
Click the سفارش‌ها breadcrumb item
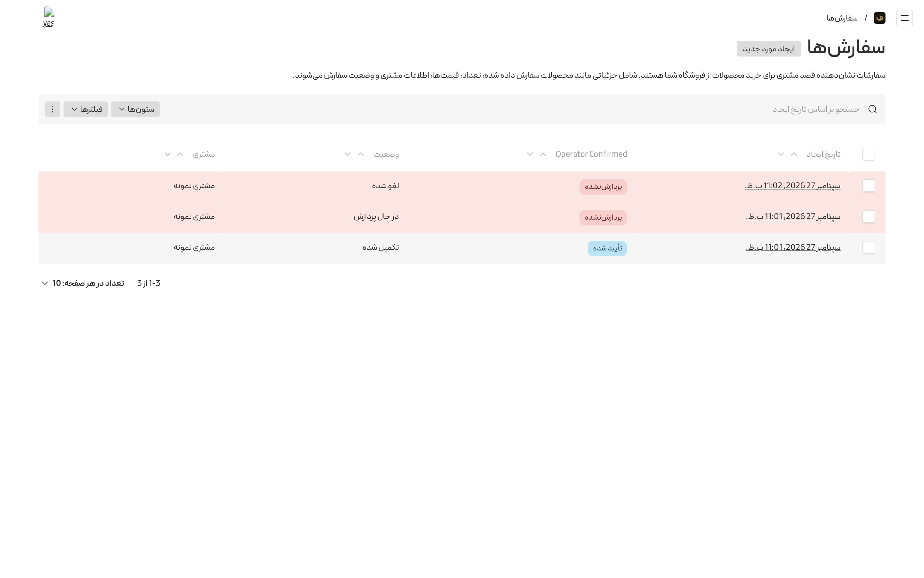click(842, 18)
